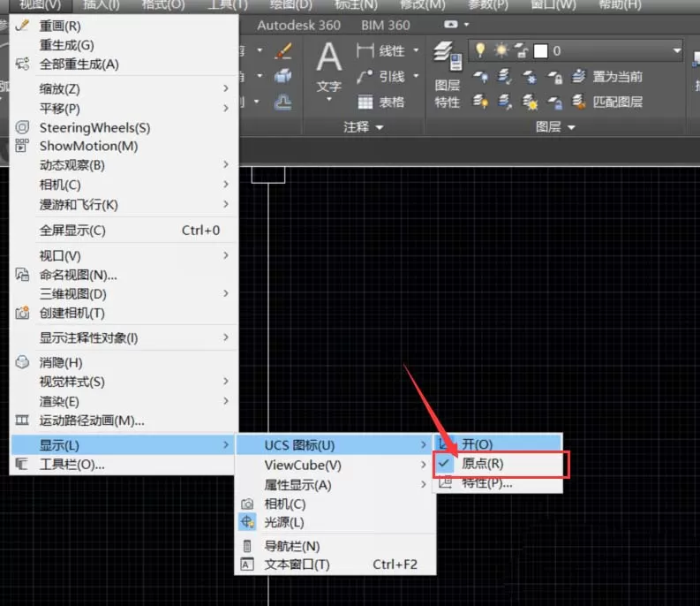Click the Table (表格) icon in the annotation panel
The width and height of the screenshot is (700, 606).
[365, 102]
